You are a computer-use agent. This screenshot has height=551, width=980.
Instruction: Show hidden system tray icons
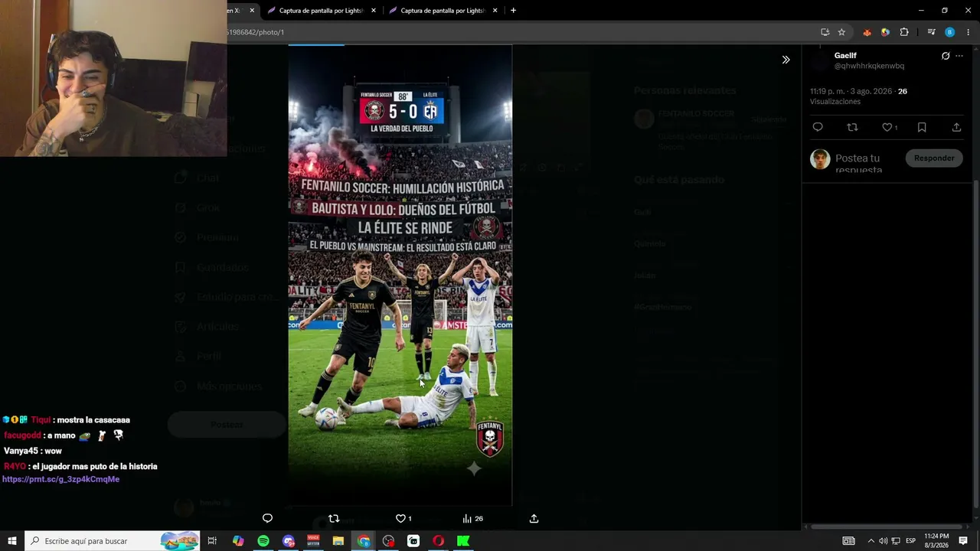coord(871,541)
